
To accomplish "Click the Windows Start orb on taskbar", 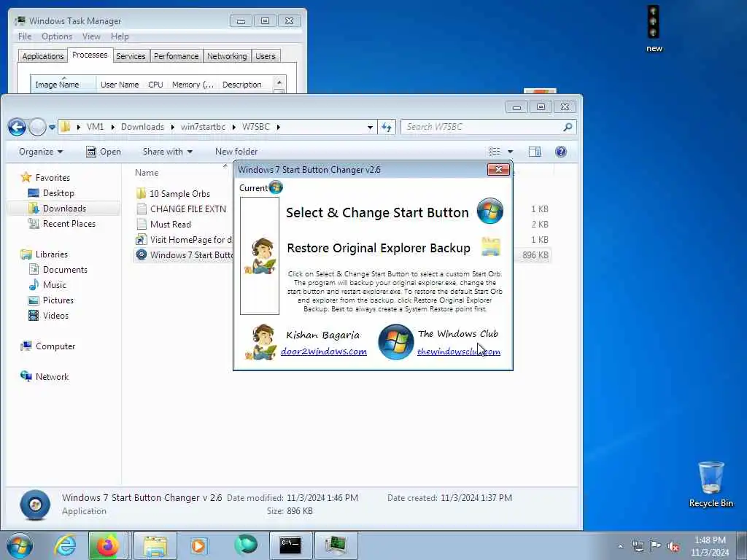I will 20,545.
